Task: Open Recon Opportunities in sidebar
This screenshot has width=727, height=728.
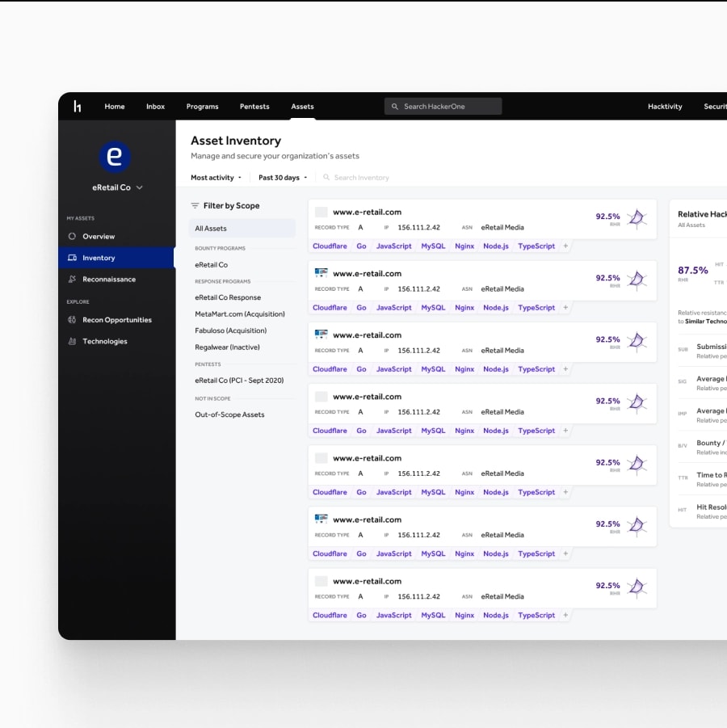Action: pyautogui.click(x=116, y=320)
